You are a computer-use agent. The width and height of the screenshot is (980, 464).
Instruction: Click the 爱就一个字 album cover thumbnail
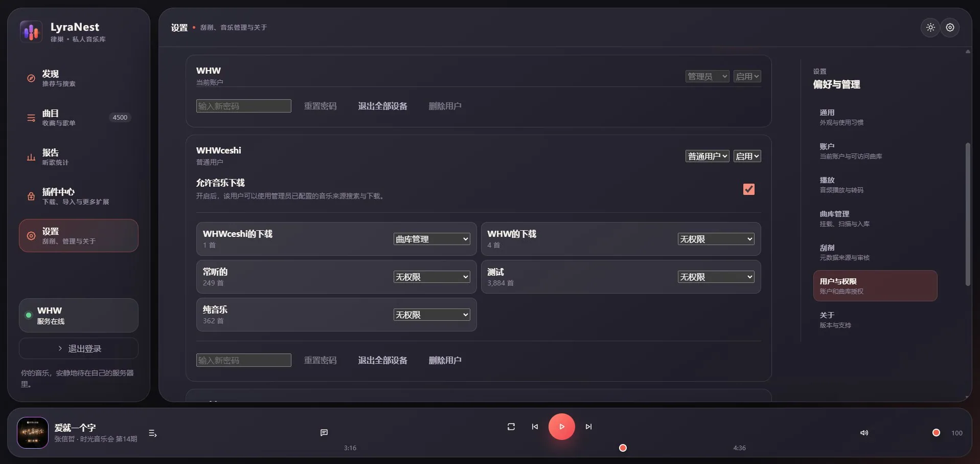pos(33,433)
